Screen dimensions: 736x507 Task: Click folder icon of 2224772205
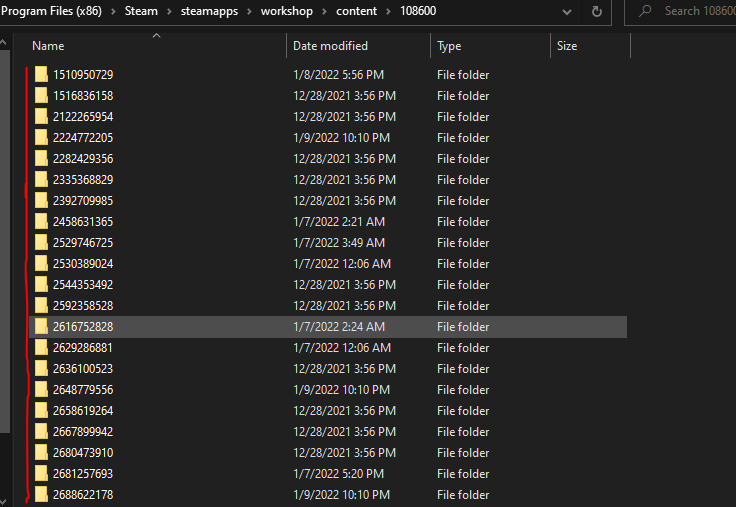(41, 138)
